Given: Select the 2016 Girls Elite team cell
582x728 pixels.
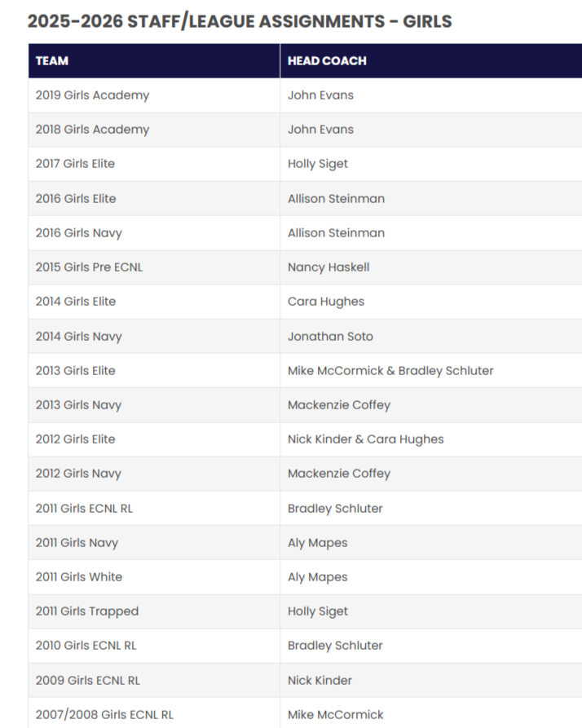Looking at the screenshot, I should [154, 198].
